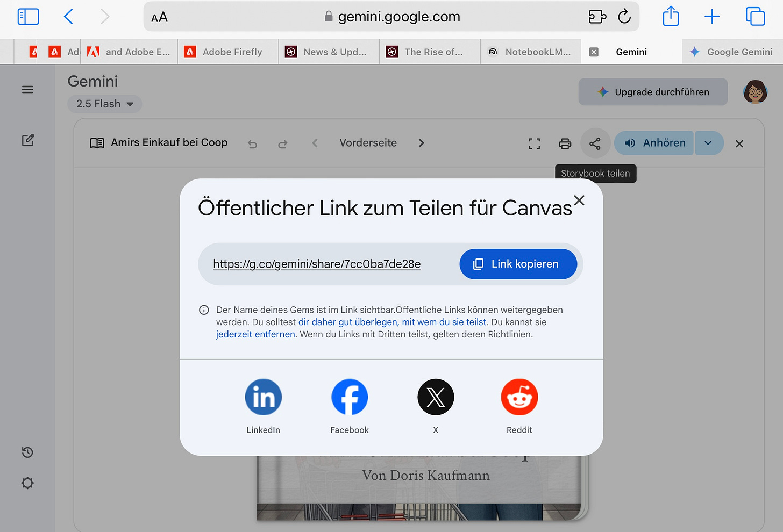Click the gemini.google.com address field
The image size is (783, 532).
point(391,17)
